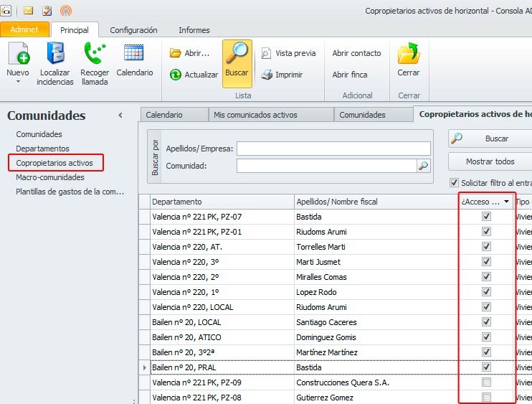Screen dimensions: 532x404
Task: Uncheck access checkbox for Bastida PZ-07 row
Action: point(486,217)
